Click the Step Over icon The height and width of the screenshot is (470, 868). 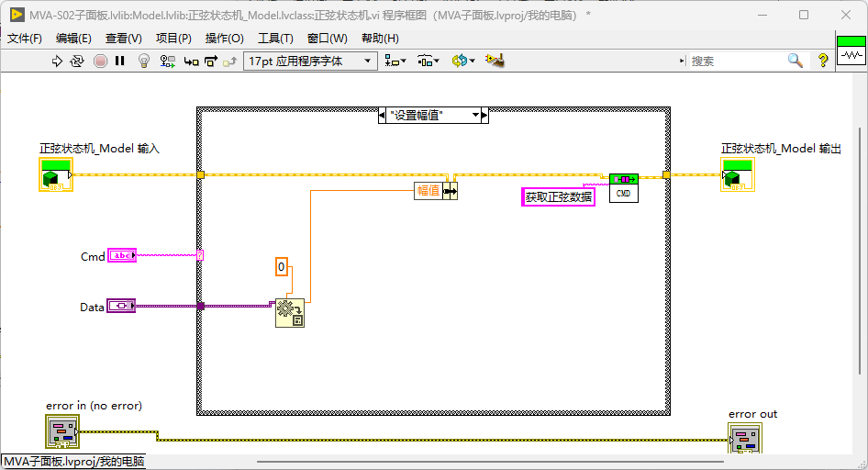click(x=211, y=61)
